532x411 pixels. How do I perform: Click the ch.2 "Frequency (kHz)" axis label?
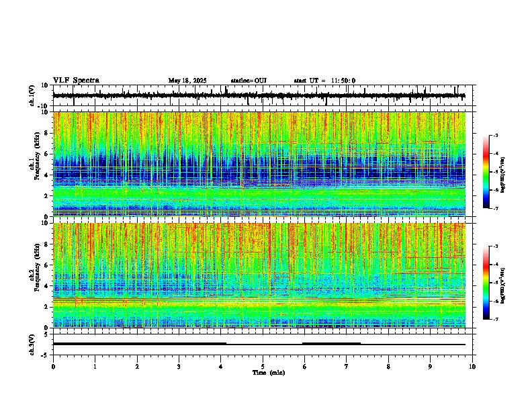click(37, 267)
